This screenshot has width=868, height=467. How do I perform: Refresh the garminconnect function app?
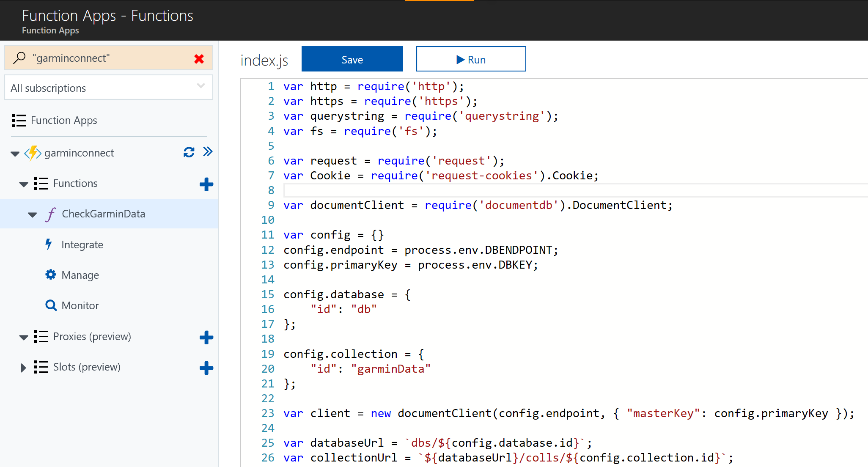[189, 152]
